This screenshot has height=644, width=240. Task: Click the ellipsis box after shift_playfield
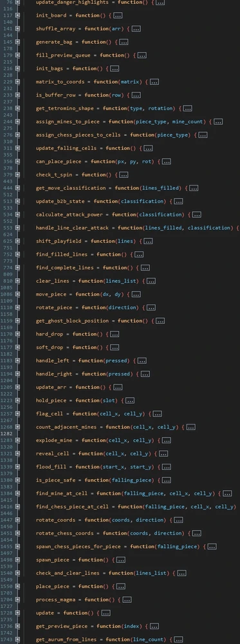[x=148, y=241]
